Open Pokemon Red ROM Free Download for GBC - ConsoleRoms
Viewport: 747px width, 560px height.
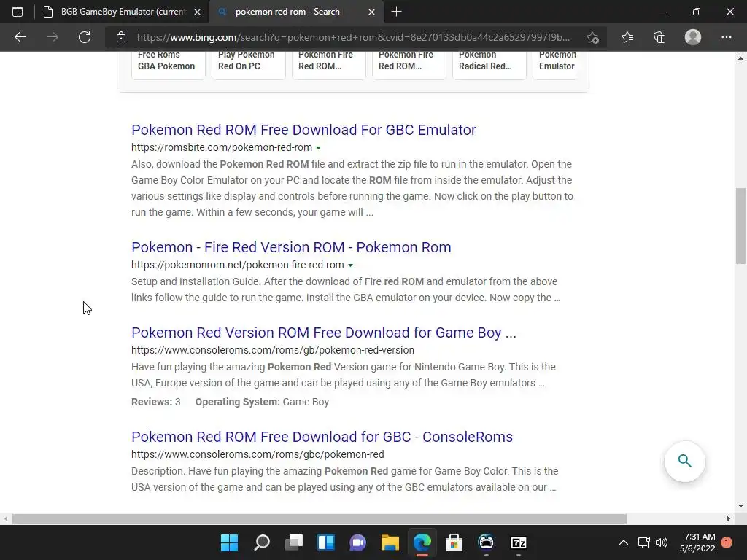[322, 437]
